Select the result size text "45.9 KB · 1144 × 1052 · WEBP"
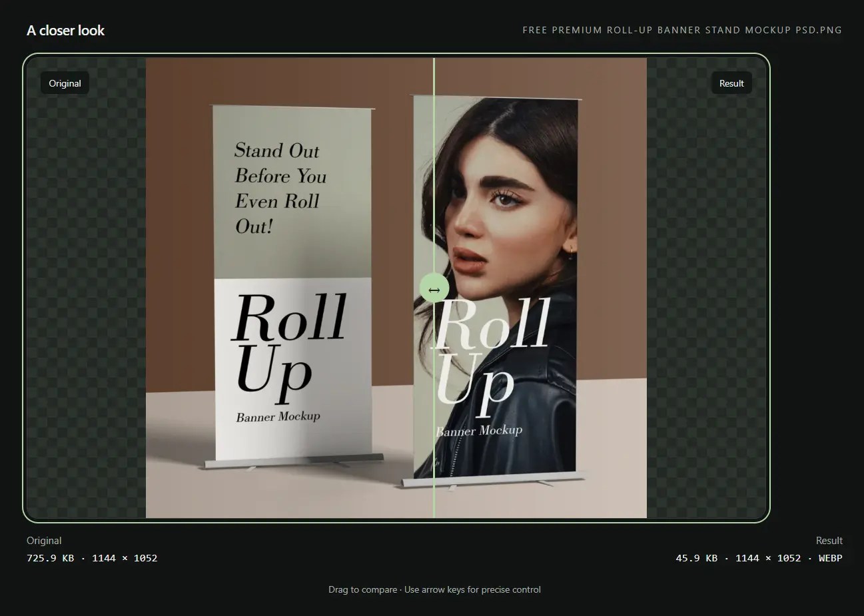This screenshot has height=616, width=864. 759,558
